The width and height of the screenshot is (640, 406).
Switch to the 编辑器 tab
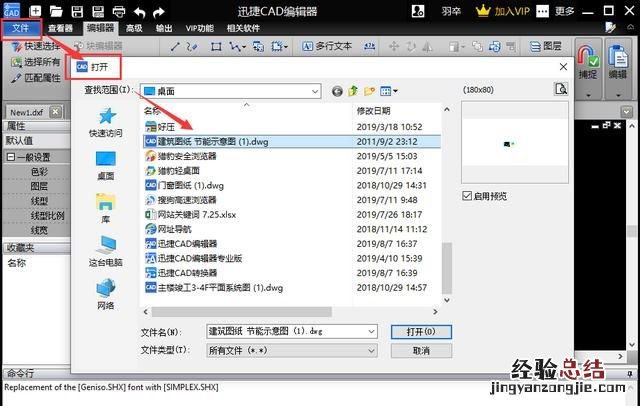100,28
